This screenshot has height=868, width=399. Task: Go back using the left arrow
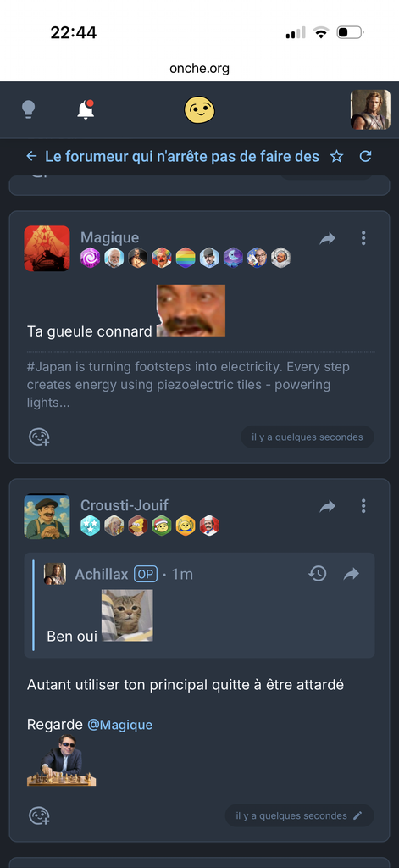tap(31, 157)
